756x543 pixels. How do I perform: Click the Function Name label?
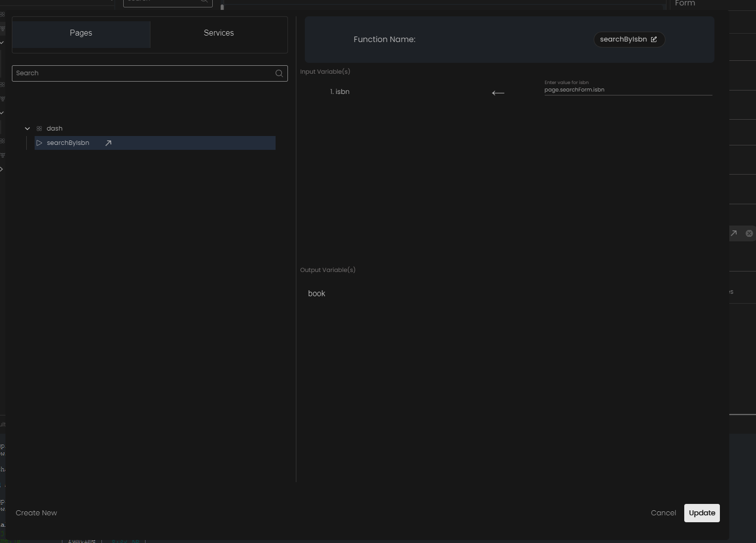pyautogui.click(x=384, y=40)
